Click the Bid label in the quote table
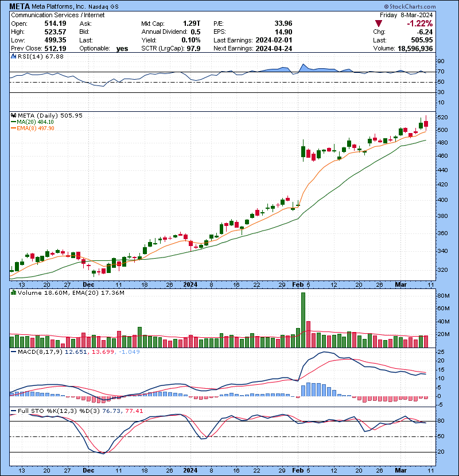This screenshot has width=459, height=476. pos(84,32)
